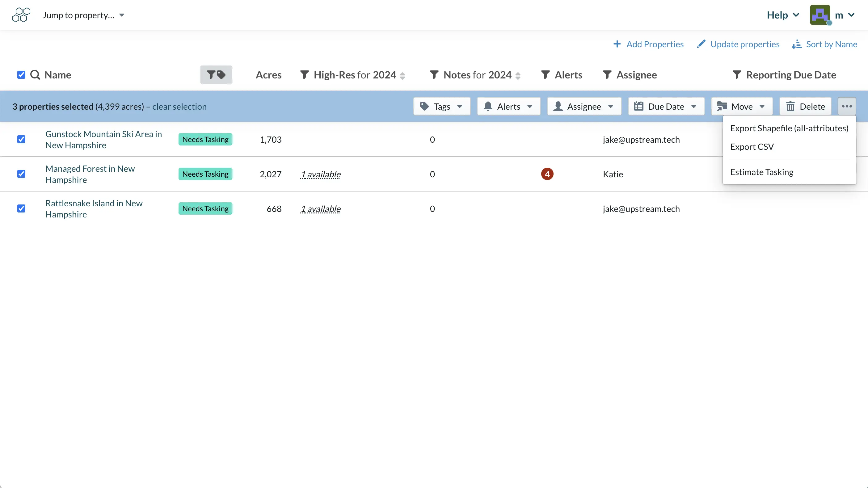The height and width of the screenshot is (488, 868).
Task: Click jake@upstream.tech in Rattlesnake Island row
Action: click(x=641, y=209)
